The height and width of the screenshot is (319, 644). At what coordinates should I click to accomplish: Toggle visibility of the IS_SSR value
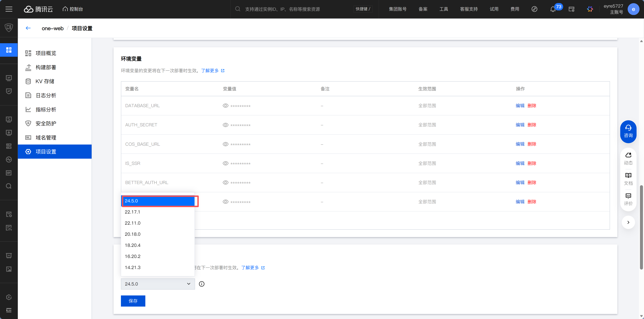point(226,163)
